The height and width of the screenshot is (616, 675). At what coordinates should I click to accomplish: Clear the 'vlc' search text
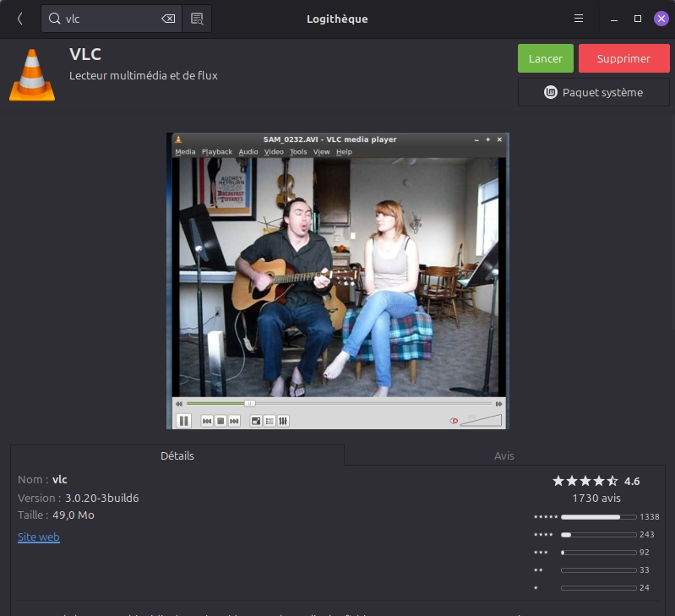coord(168,19)
